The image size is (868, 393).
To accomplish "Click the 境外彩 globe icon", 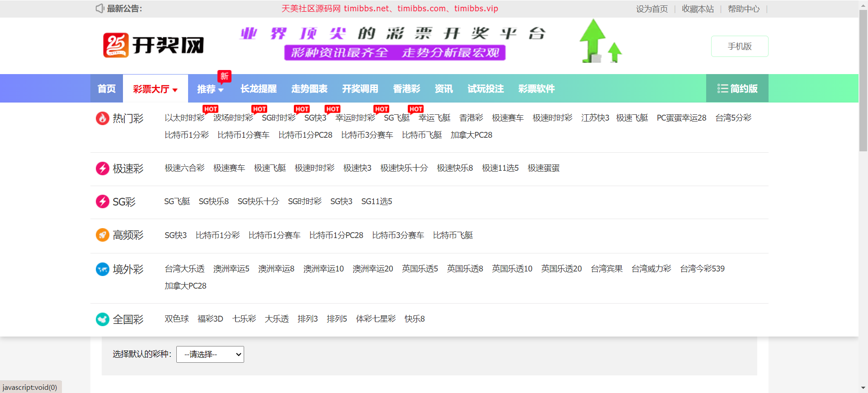I will 103,269.
